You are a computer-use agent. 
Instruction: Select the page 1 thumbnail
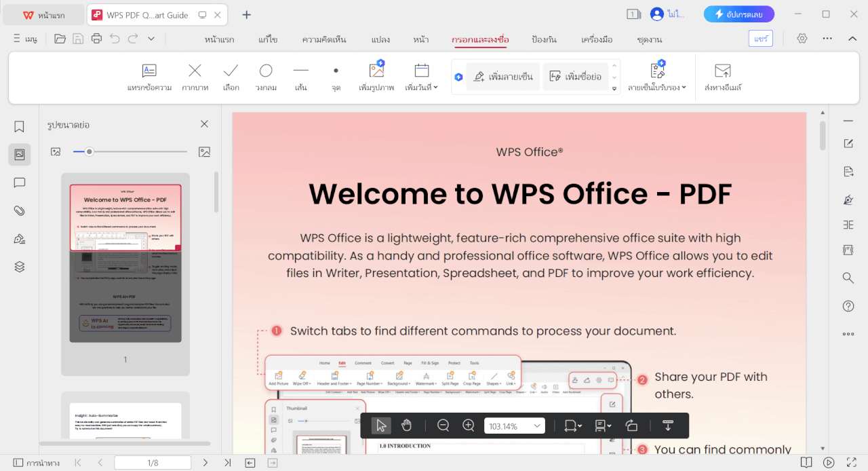click(125, 263)
